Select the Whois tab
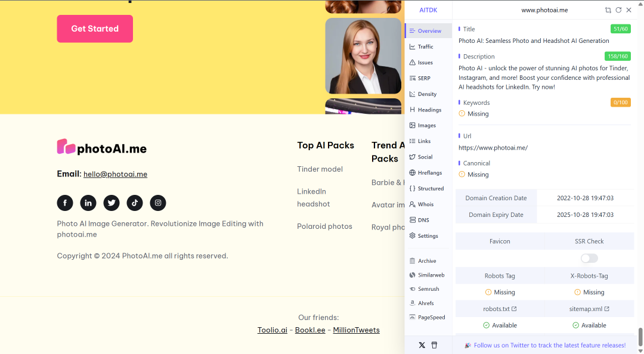 [428, 204]
